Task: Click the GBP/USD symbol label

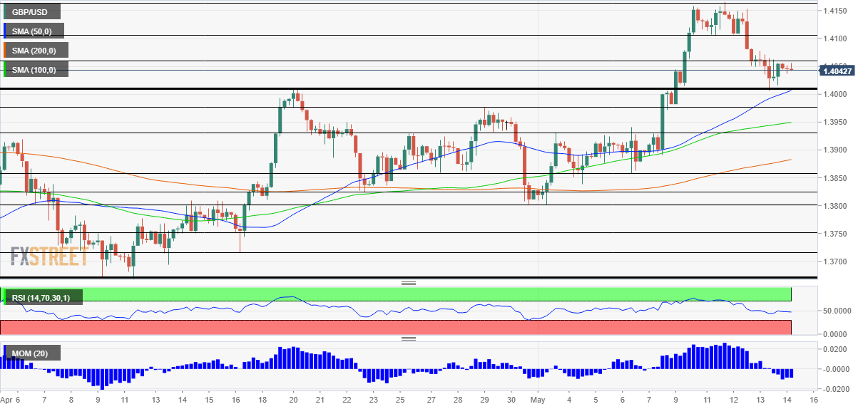Action: pos(32,11)
